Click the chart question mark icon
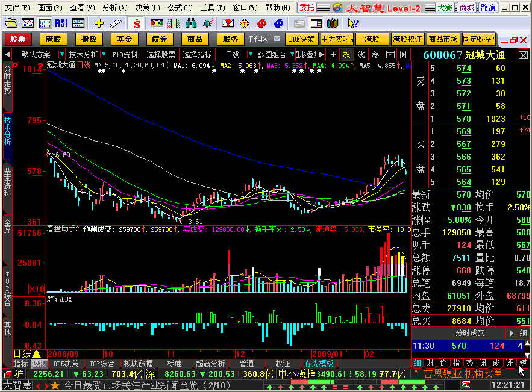The width and height of the screenshot is (532, 392). point(228,23)
